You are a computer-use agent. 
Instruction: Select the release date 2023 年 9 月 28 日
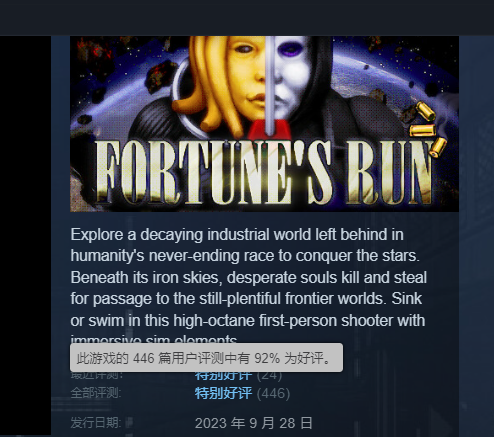pyautogui.click(x=254, y=423)
